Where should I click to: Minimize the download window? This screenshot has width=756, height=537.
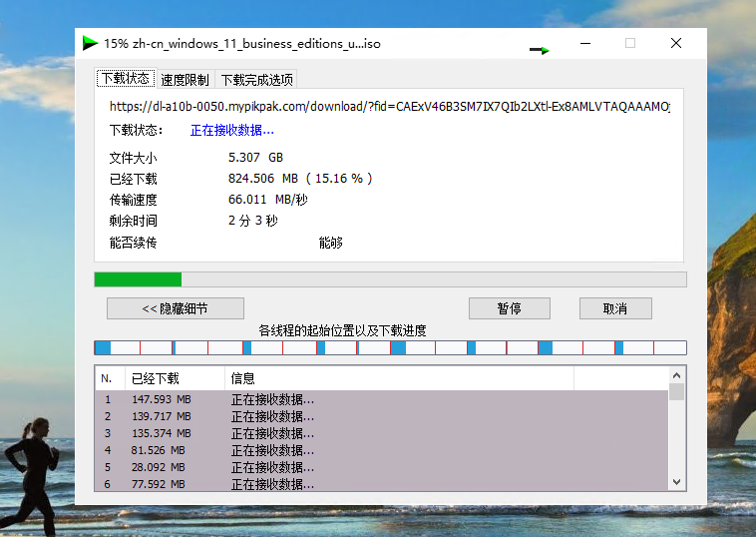[583, 43]
